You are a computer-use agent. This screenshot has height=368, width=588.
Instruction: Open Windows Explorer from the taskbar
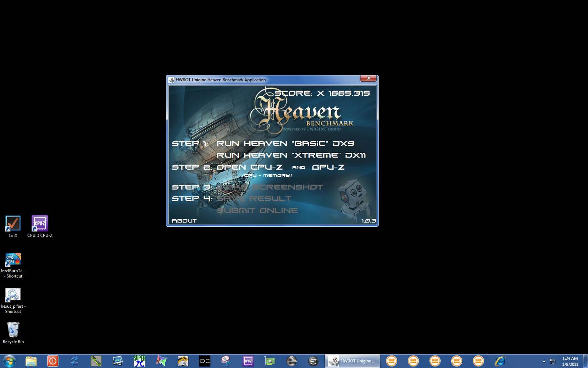coord(31,361)
